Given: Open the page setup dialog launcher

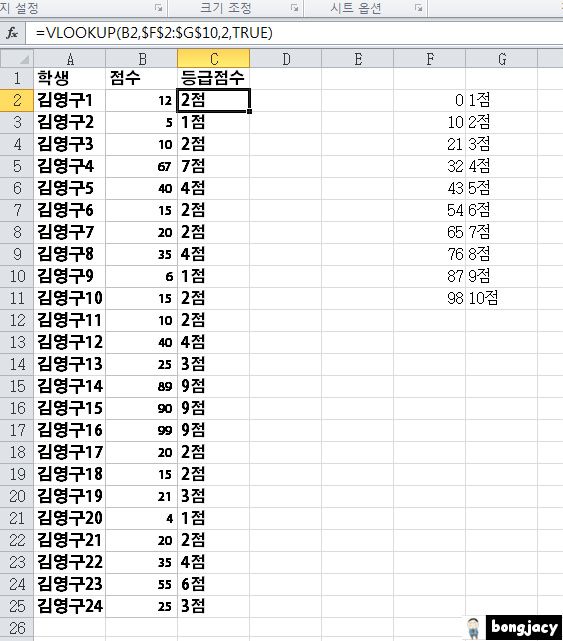Looking at the screenshot, I should point(158,8).
